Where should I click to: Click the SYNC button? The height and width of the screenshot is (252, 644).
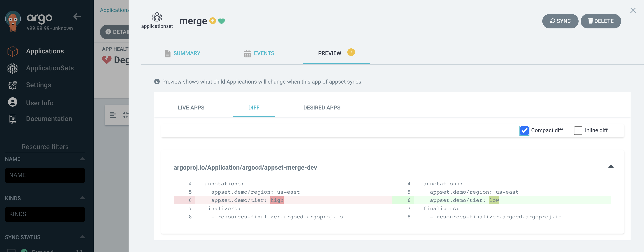(560, 21)
